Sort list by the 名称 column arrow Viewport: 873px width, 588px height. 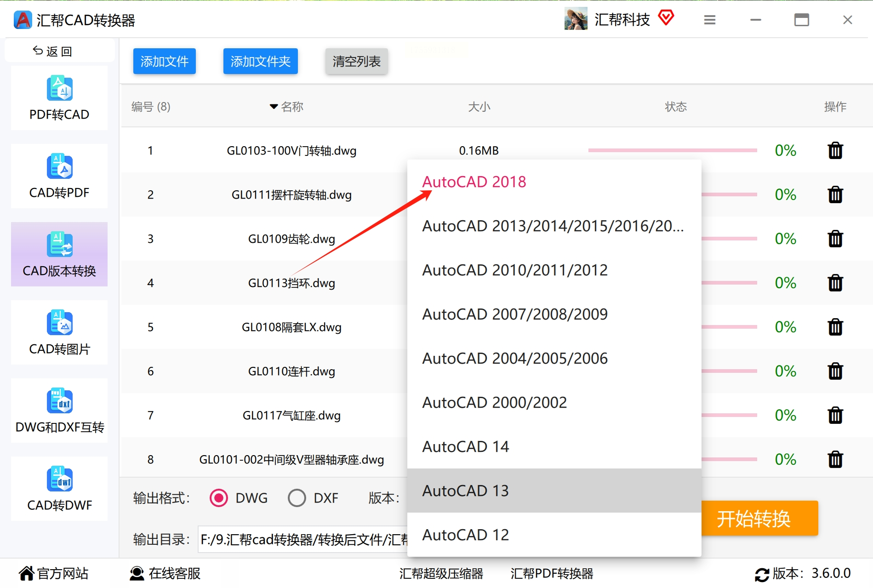point(274,107)
